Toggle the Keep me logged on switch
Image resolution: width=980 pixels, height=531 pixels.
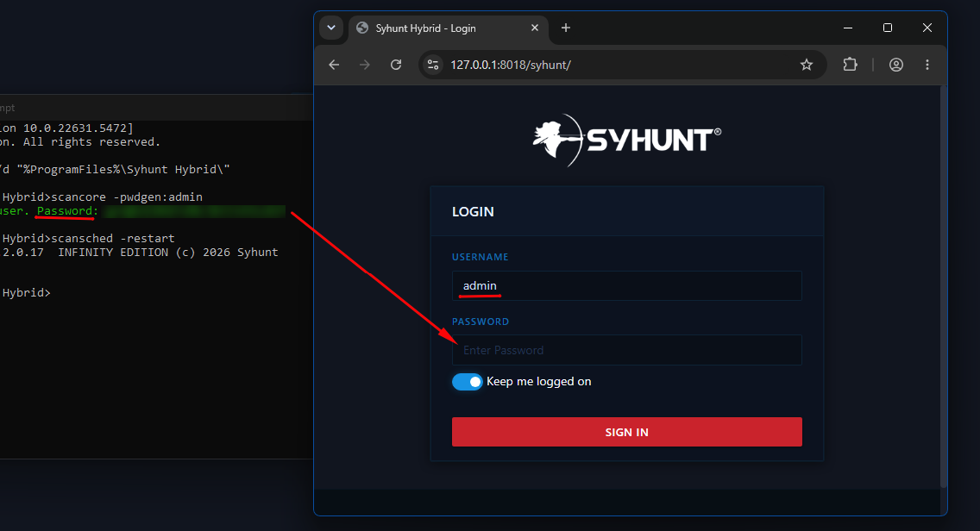pyautogui.click(x=468, y=382)
